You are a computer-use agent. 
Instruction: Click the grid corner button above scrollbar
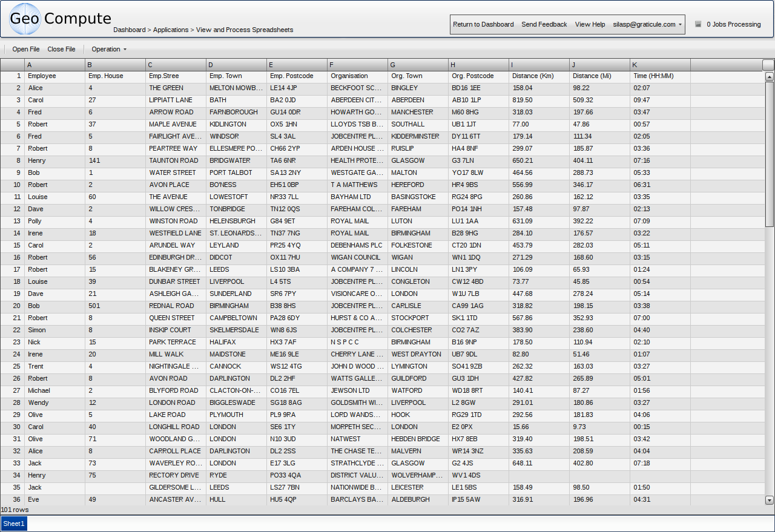click(x=768, y=65)
